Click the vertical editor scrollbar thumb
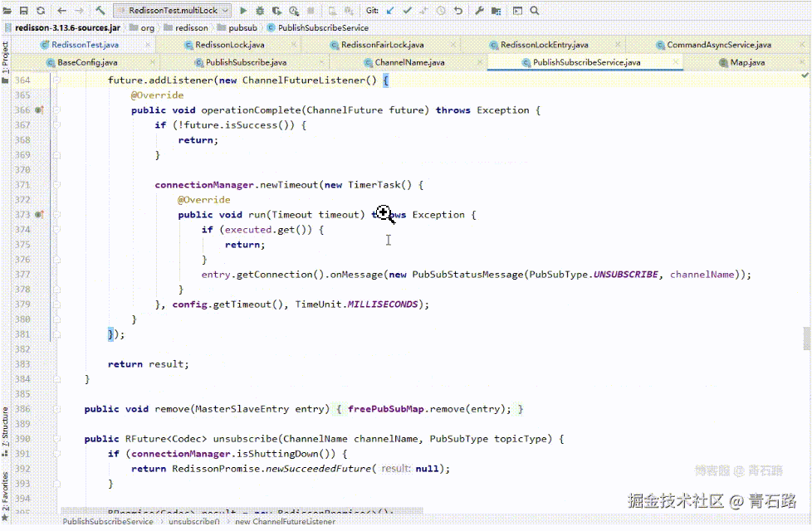The height and width of the screenshot is (531, 812). (x=807, y=339)
